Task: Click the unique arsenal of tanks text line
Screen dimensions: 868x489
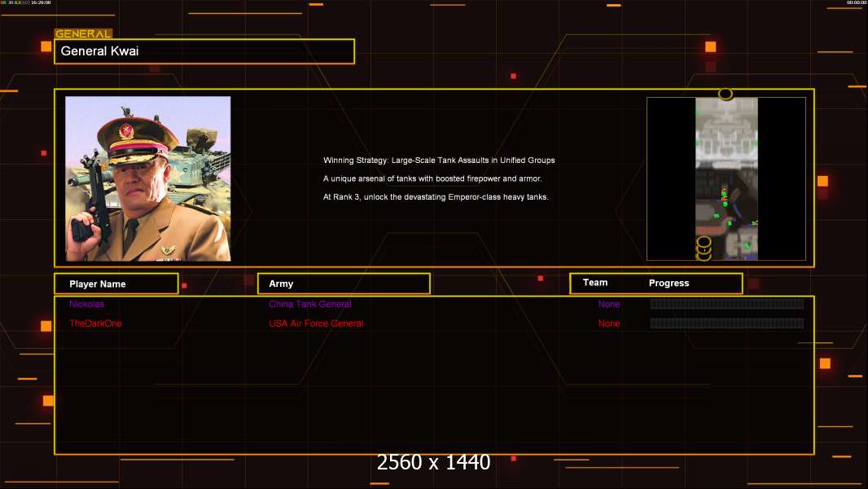Action: point(432,178)
